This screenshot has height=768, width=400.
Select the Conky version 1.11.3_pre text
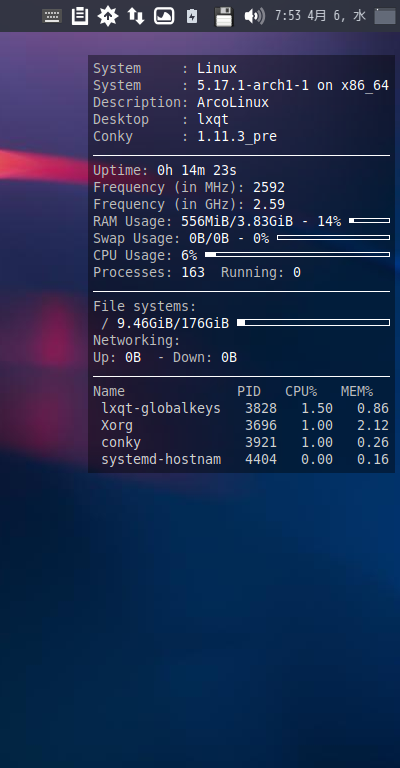tap(237, 137)
